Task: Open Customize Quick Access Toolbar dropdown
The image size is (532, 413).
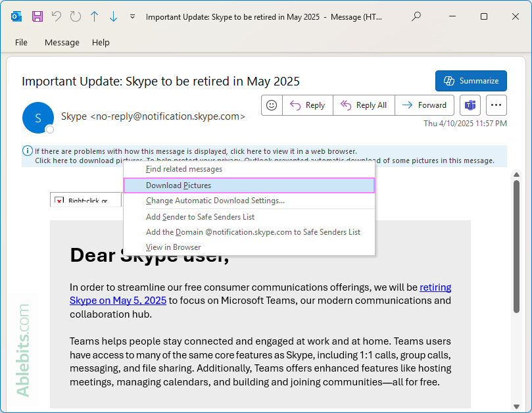Action: pyautogui.click(x=132, y=16)
